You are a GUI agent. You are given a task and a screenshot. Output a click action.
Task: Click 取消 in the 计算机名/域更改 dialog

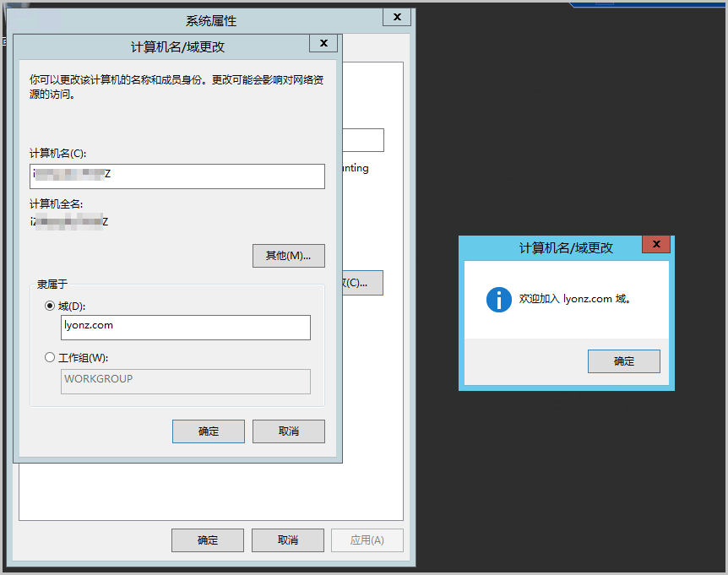point(288,431)
